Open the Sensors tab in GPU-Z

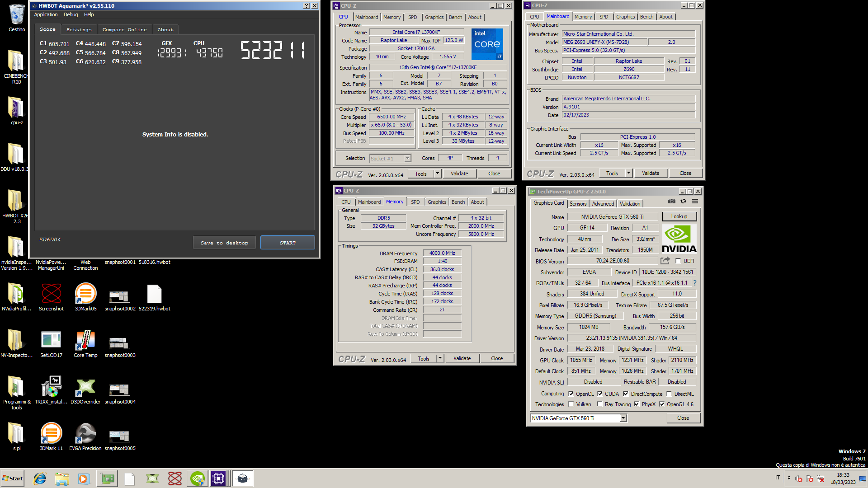[x=578, y=204]
